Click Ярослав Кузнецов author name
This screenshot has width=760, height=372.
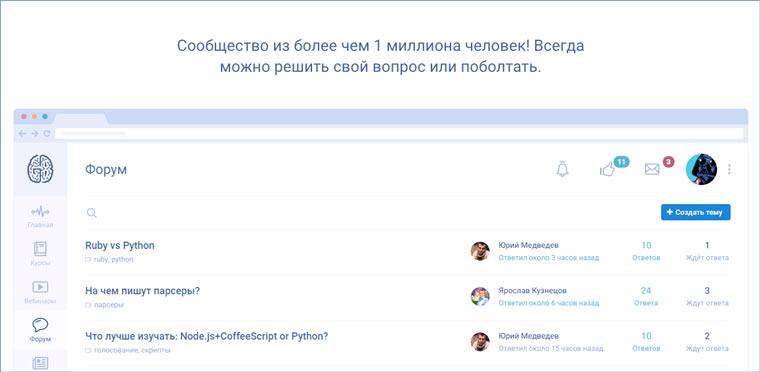point(532,291)
